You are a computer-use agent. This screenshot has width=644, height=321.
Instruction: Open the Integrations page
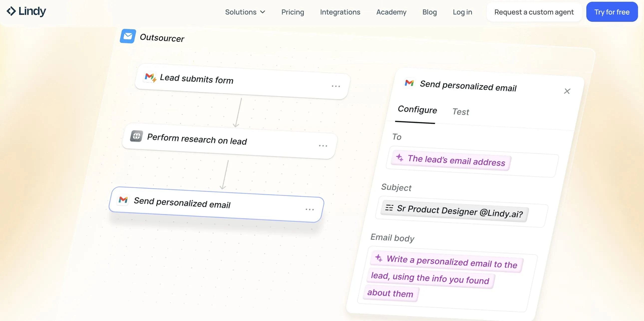[x=340, y=12]
